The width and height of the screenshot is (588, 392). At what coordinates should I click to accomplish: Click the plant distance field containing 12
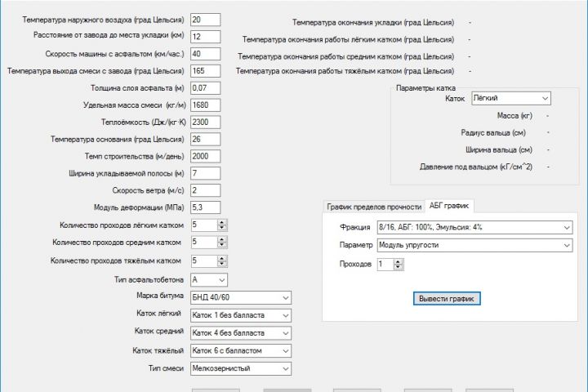point(205,37)
